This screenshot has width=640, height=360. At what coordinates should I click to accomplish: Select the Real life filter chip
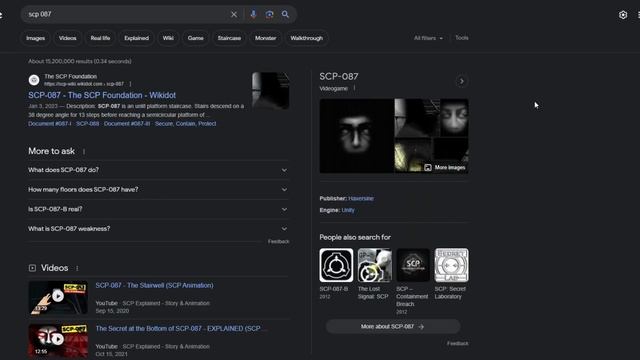100,38
